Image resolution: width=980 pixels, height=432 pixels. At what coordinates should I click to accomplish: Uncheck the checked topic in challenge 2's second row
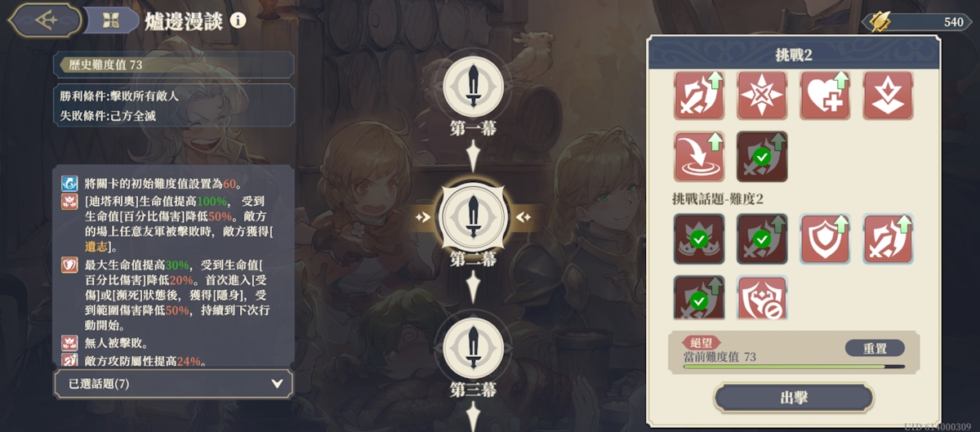pyautogui.click(x=762, y=156)
